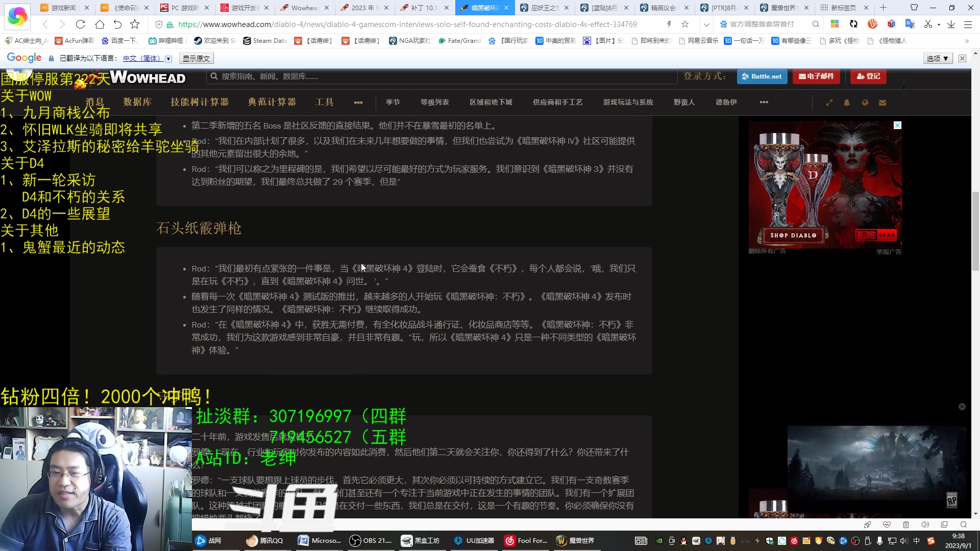Click in the Wowhead search field
Image resolution: width=980 pixels, height=551 pixels.
click(x=442, y=77)
